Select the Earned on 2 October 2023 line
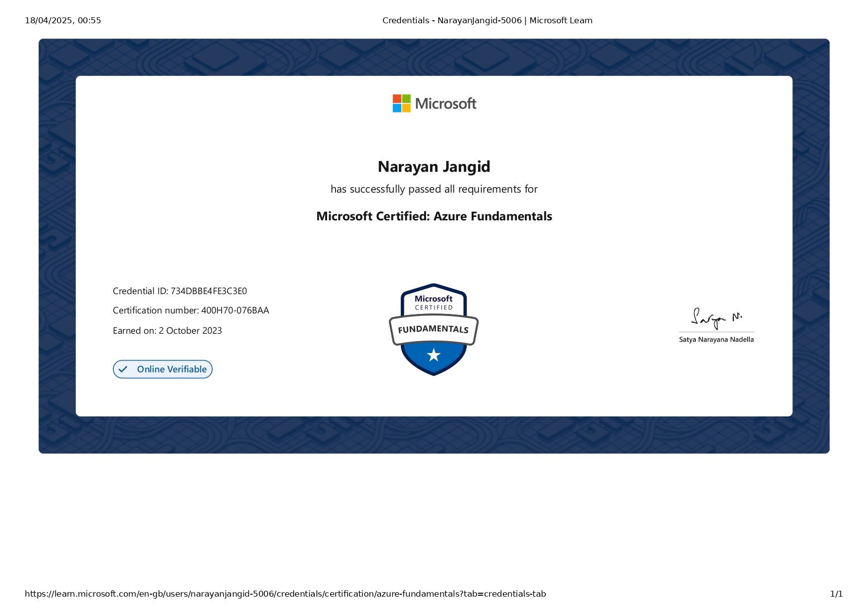The width and height of the screenshot is (868, 614). [x=167, y=331]
